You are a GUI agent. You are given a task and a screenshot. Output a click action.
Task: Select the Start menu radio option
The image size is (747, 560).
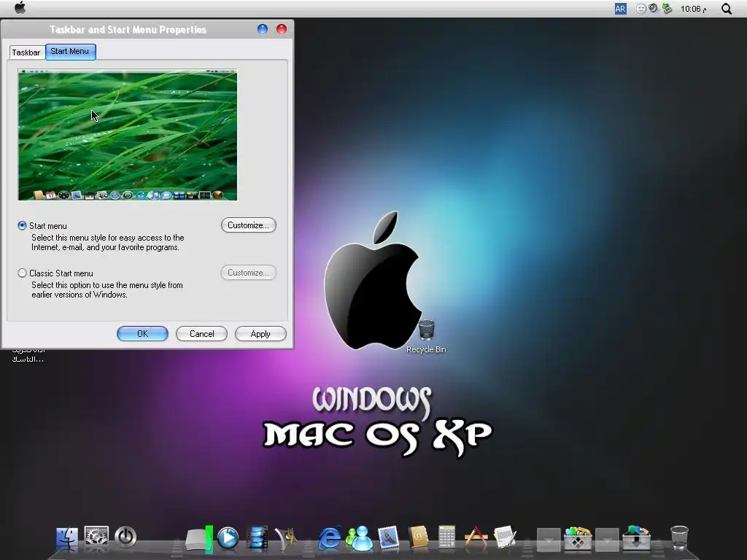(22, 226)
